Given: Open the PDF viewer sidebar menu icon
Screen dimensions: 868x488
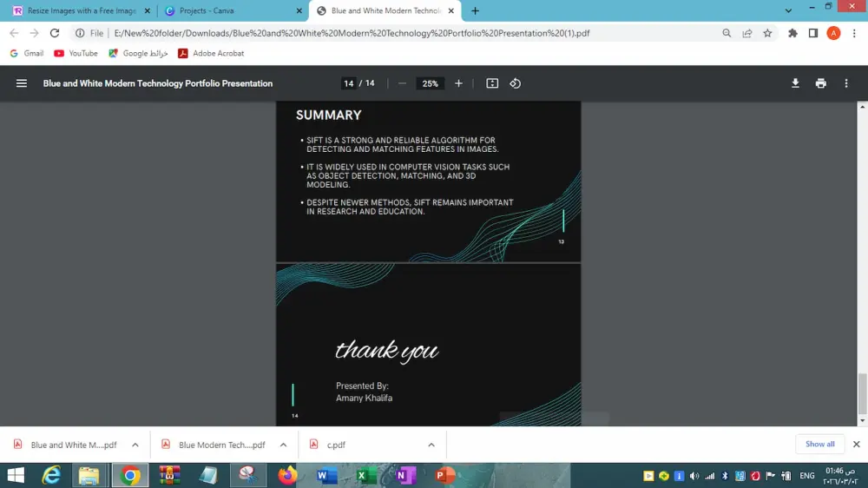Looking at the screenshot, I should [22, 83].
